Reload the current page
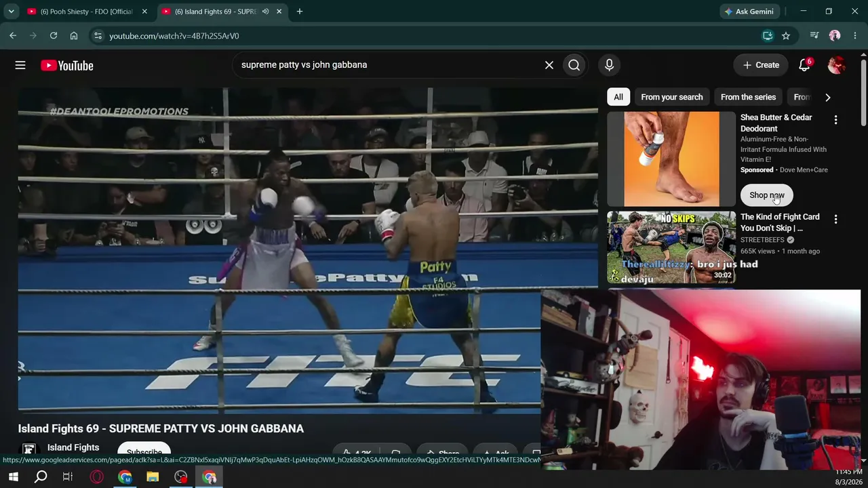 (54, 36)
